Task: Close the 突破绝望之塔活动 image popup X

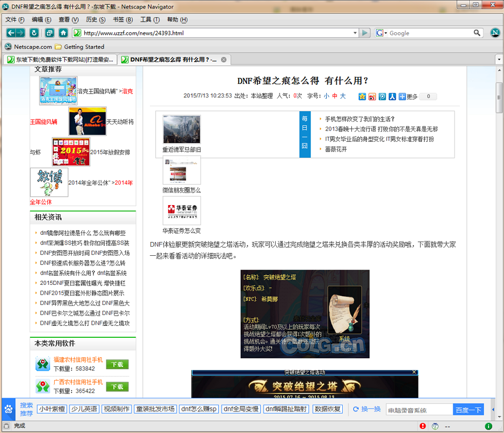Action: coord(415,372)
